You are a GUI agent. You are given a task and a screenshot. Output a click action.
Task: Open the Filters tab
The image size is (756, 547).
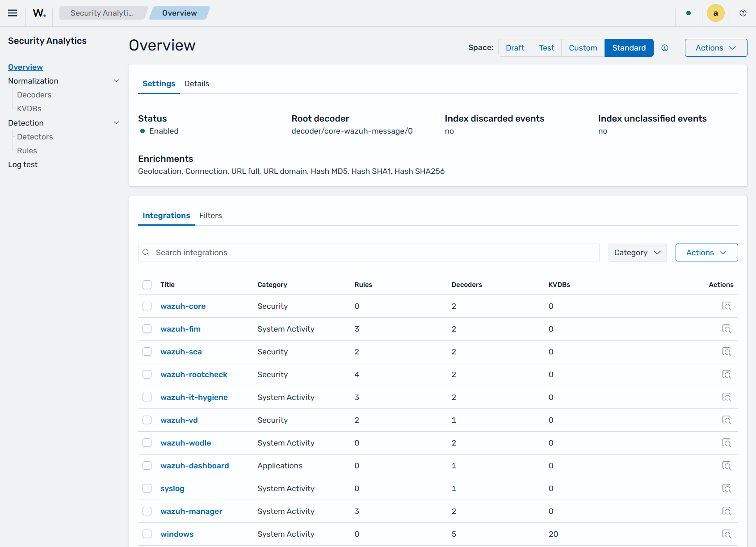coord(210,215)
